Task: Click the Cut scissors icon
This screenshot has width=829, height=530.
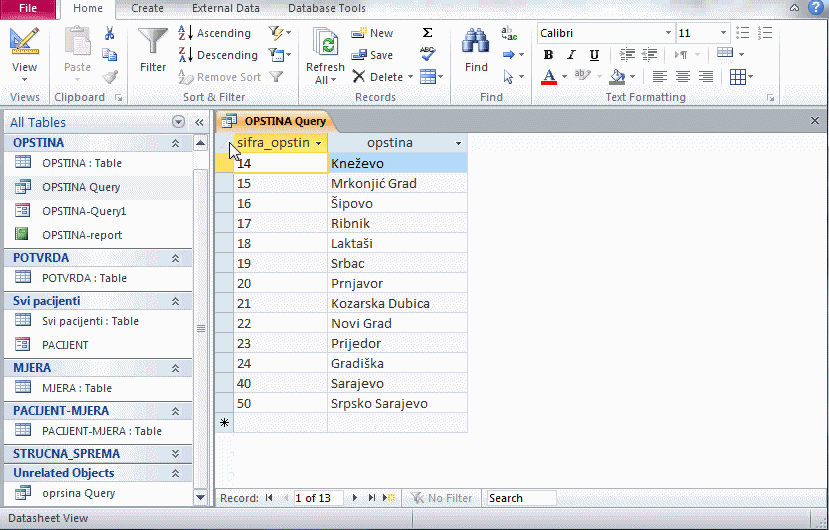Action: tap(109, 33)
